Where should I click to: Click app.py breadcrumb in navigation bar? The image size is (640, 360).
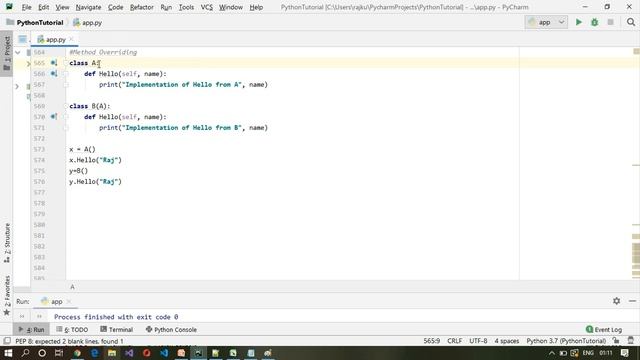(x=87, y=22)
